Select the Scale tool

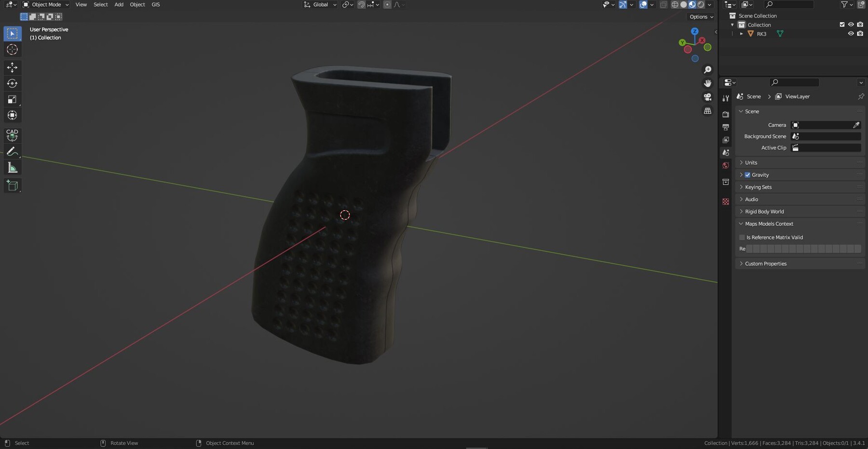12,99
